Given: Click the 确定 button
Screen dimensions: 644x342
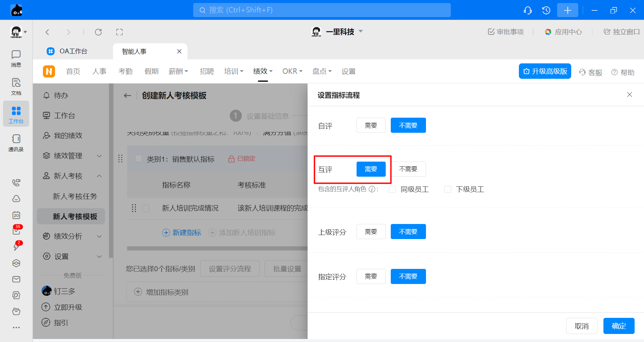Looking at the screenshot, I should 619,326.
